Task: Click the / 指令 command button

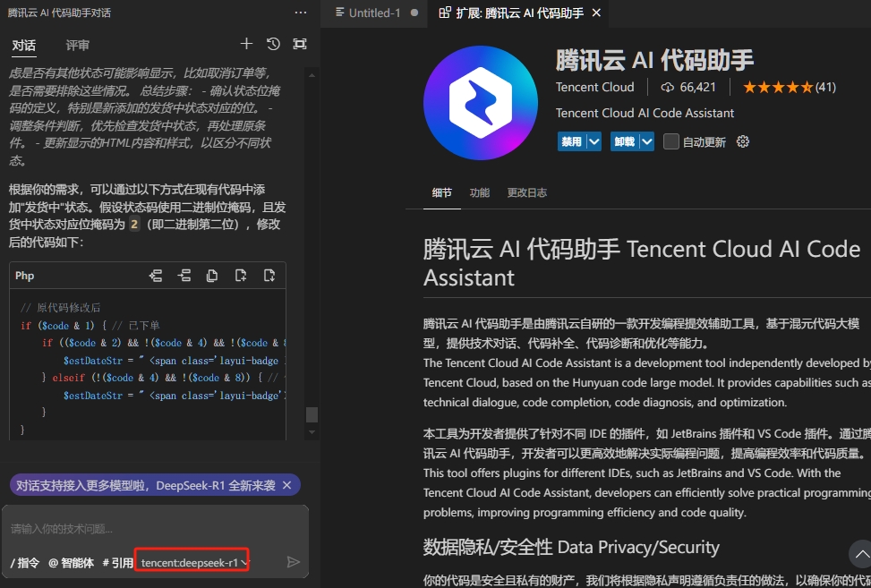Action: [x=25, y=562]
